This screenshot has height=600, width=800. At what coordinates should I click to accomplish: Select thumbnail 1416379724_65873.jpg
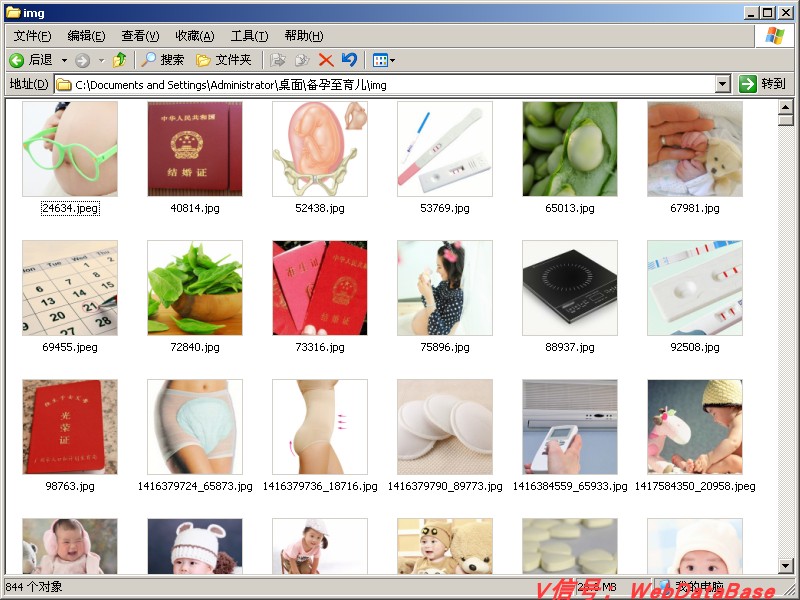(x=195, y=427)
